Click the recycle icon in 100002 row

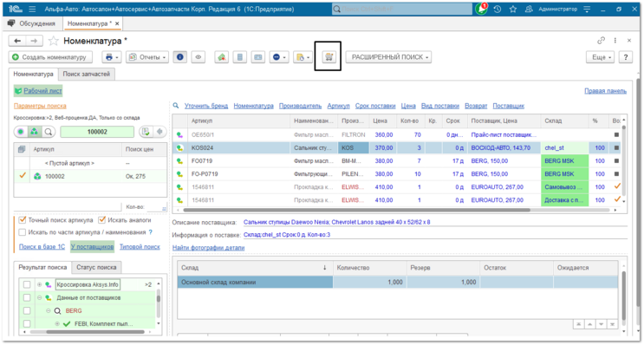tap(37, 176)
